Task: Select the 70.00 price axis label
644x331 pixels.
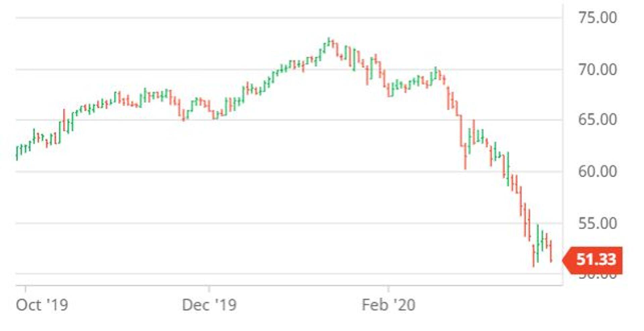Action: 597,70
